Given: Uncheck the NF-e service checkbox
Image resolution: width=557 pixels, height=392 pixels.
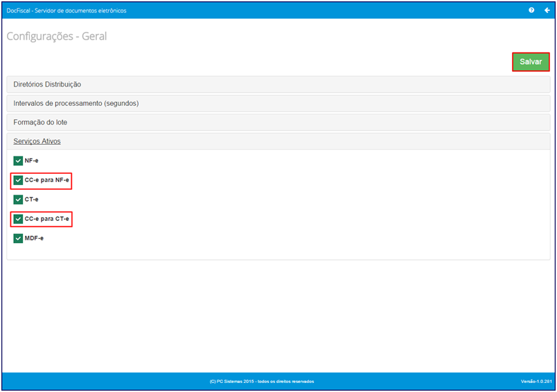Looking at the screenshot, I should (x=18, y=161).
